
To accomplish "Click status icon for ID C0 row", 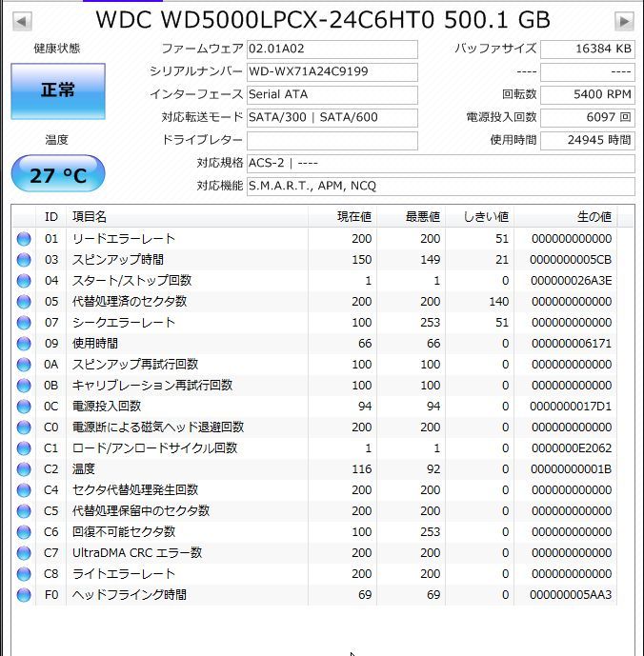I will [x=24, y=427].
